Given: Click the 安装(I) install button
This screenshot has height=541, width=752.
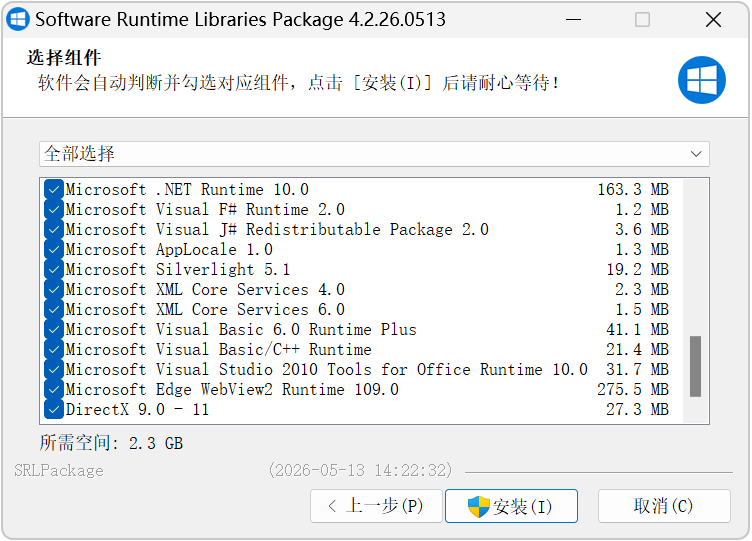Looking at the screenshot, I should (x=511, y=506).
